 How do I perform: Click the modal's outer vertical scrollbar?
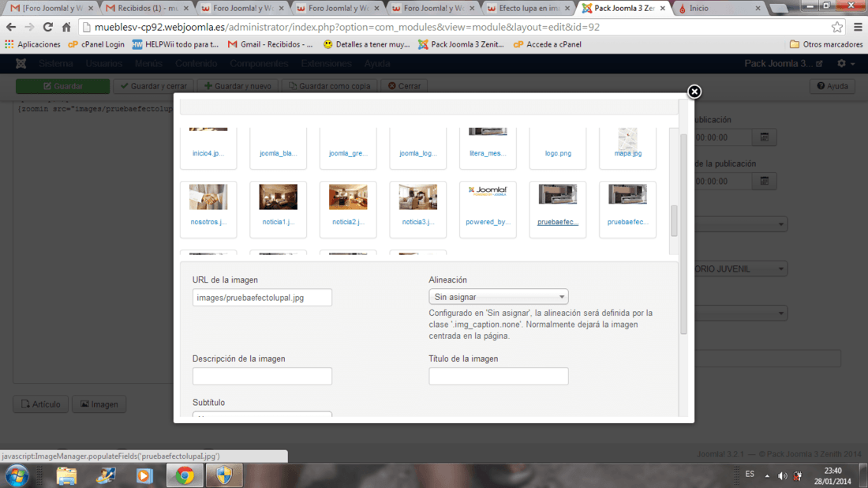tap(683, 233)
